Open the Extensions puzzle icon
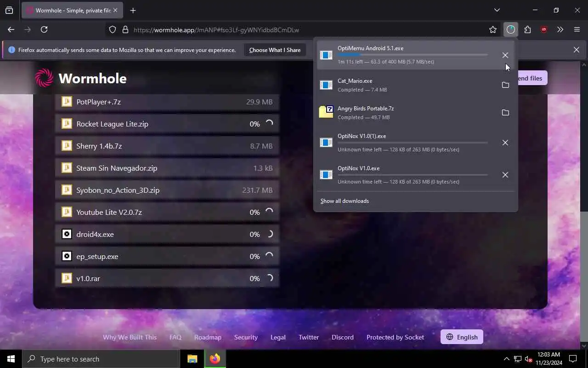 pos(527,29)
